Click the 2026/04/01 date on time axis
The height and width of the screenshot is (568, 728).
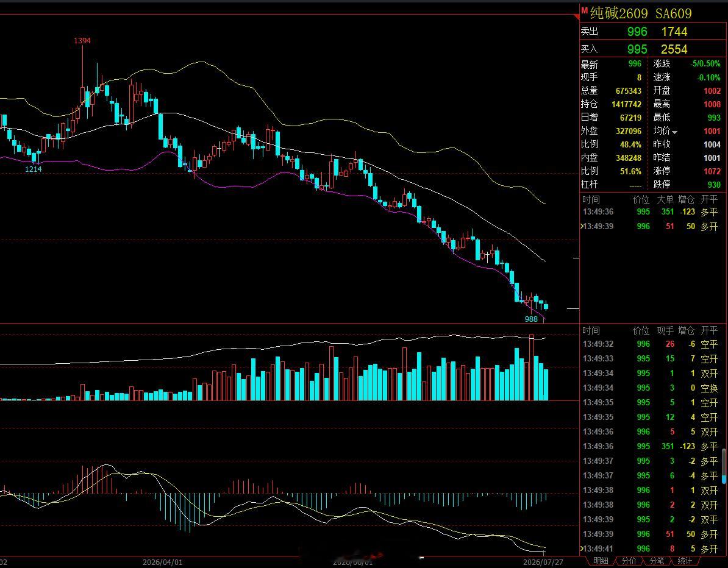coord(163,562)
